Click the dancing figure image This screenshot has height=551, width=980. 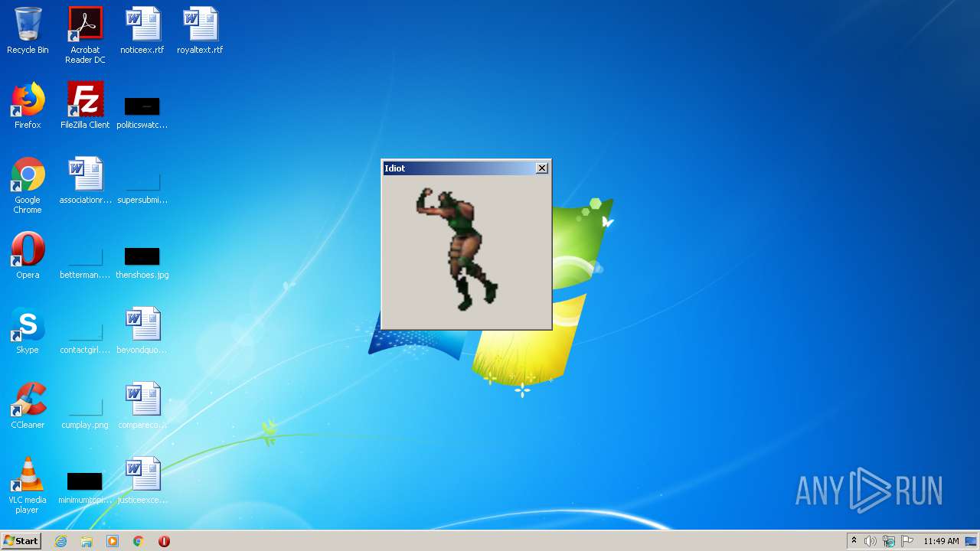(457, 248)
